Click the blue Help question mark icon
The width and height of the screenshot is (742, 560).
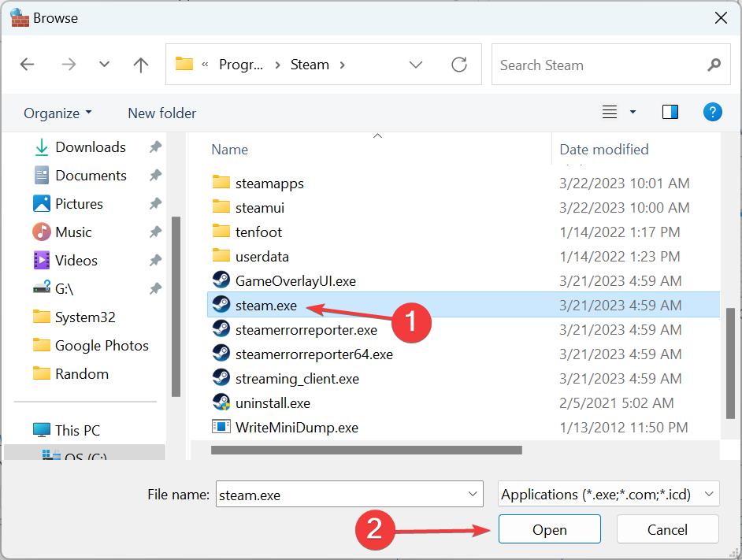pyautogui.click(x=712, y=112)
